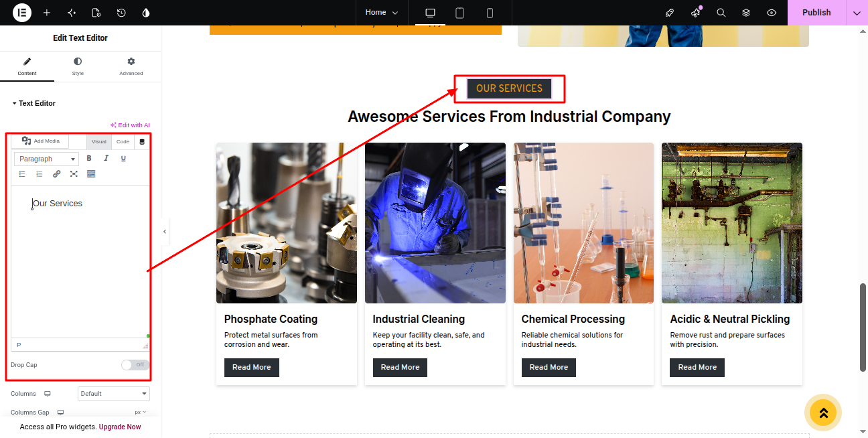Screen dimensions: 868x438
Task: Open the Paragraph format dropdown
Action: [47, 159]
